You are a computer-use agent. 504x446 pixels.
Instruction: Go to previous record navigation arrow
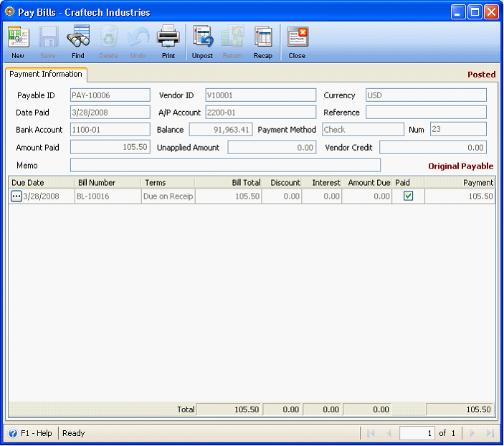pyautogui.click(x=389, y=433)
